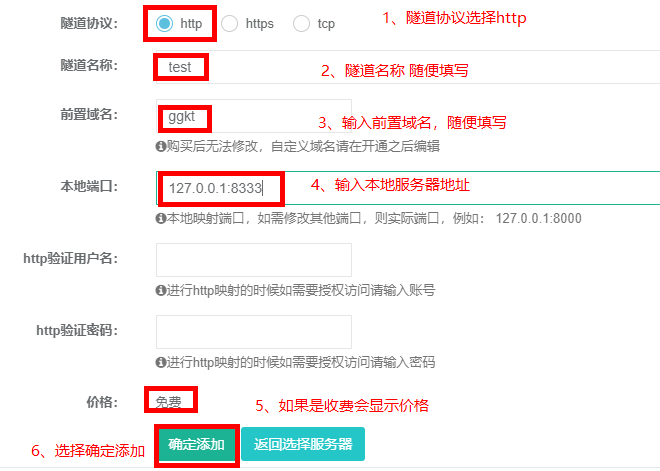Click the info icon beside 购买后无法修改 hint

(x=160, y=146)
